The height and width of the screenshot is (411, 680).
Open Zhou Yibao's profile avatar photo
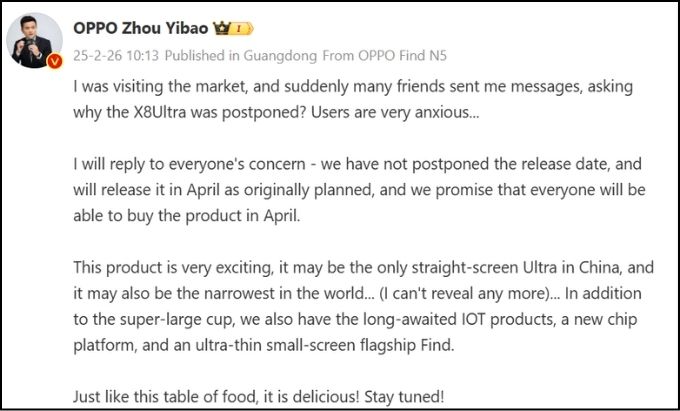coord(34,41)
